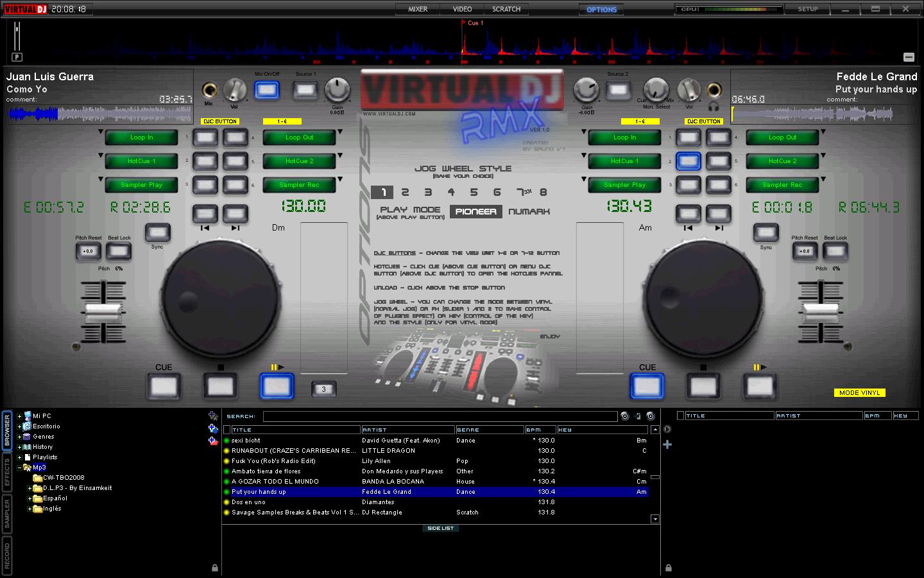
Task: Click the red plus filter-folder icon
Action: click(x=212, y=441)
